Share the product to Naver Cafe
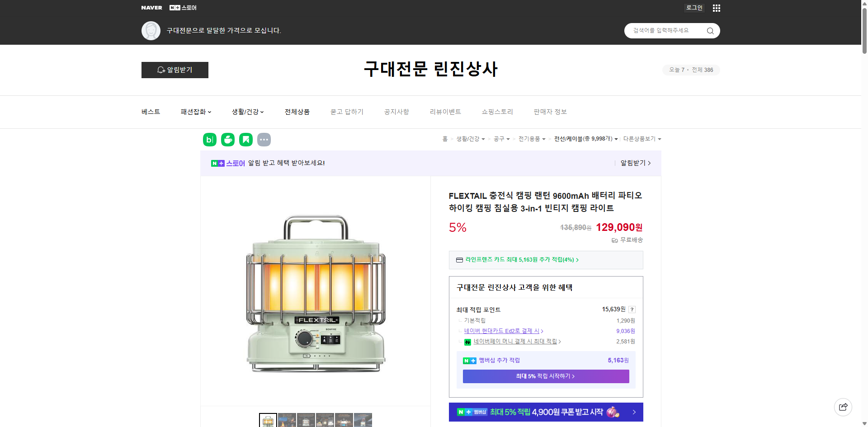 point(227,140)
